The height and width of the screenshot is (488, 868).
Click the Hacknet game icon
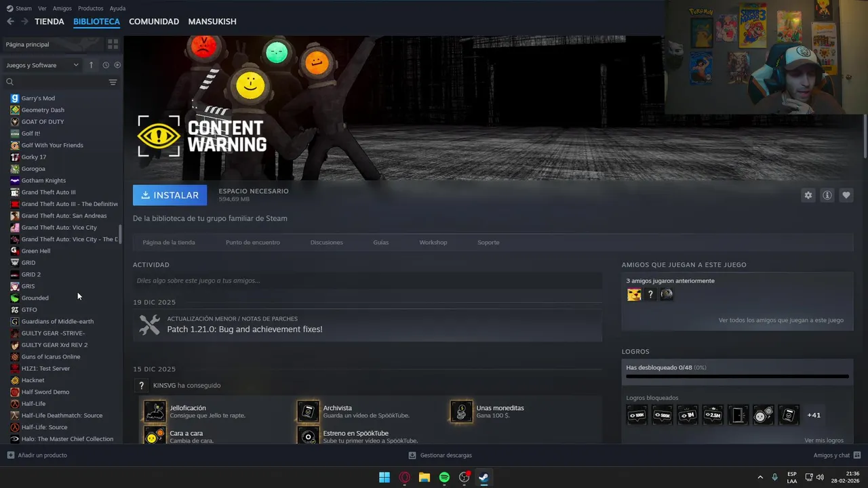[x=15, y=380]
